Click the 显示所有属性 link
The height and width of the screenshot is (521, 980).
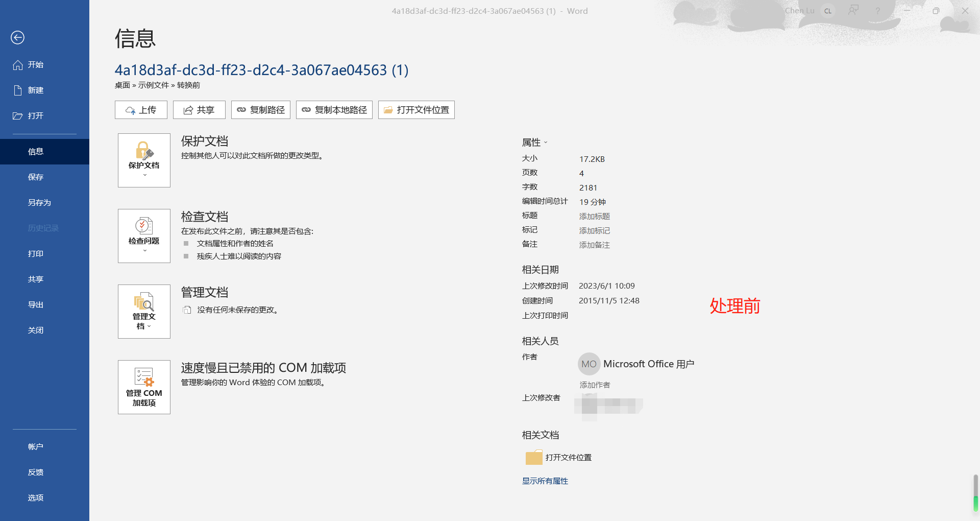(x=545, y=481)
